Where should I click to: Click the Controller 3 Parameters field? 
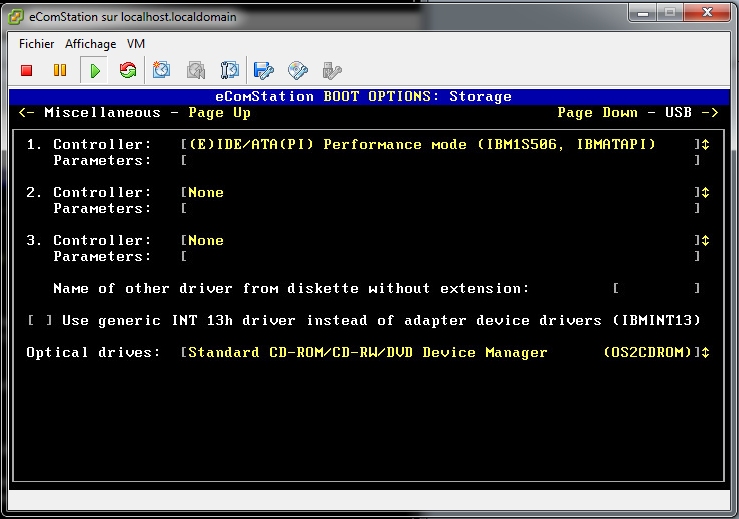point(440,256)
